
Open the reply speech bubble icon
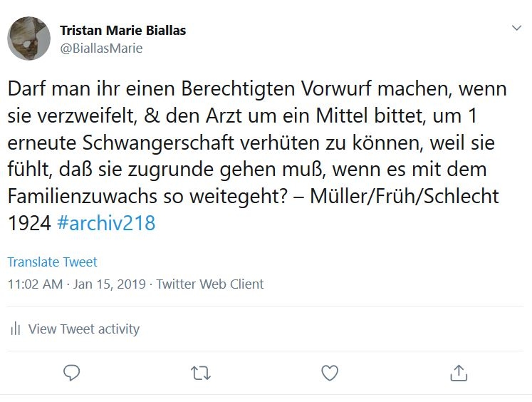click(x=72, y=373)
